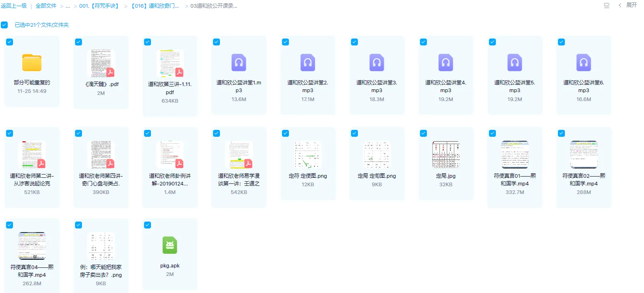
Task: Uncheck the 符使真言04 video checkbox
Action: [10, 225]
